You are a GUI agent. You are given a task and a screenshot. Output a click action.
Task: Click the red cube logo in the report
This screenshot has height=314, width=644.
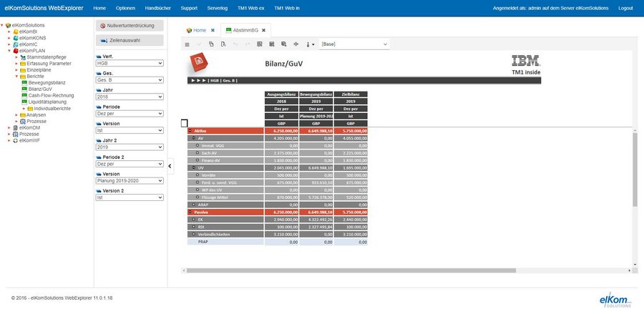(199, 63)
